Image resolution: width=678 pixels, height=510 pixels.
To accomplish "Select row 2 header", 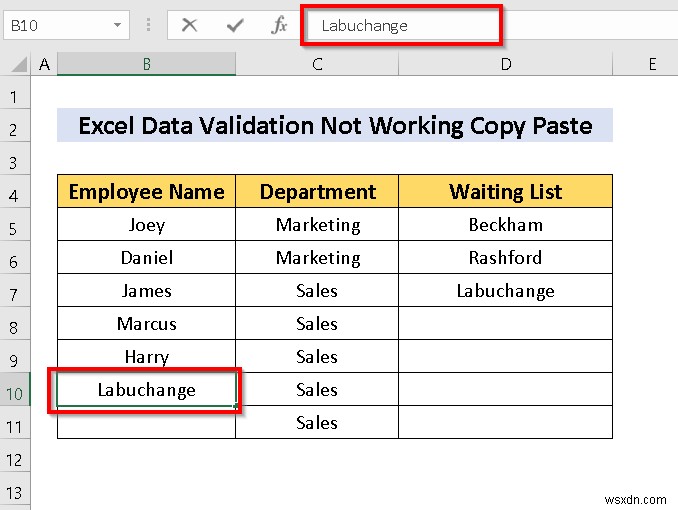I will click(x=15, y=125).
